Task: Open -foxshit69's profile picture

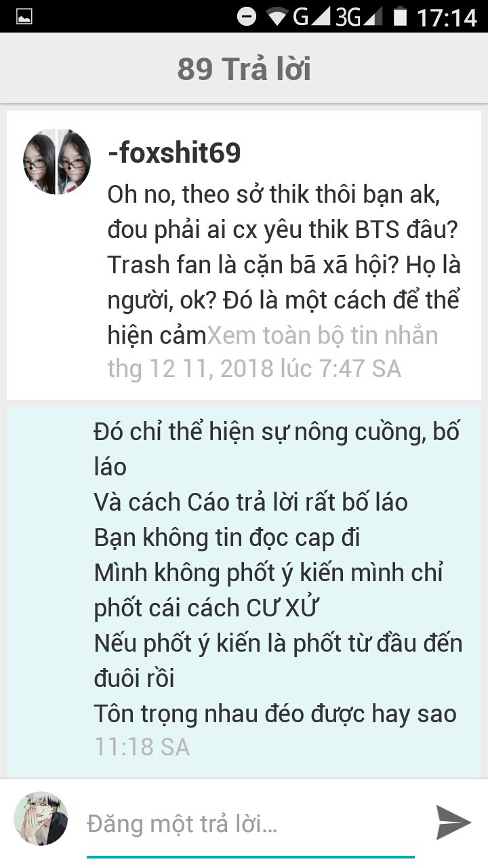Action: click(57, 161)
